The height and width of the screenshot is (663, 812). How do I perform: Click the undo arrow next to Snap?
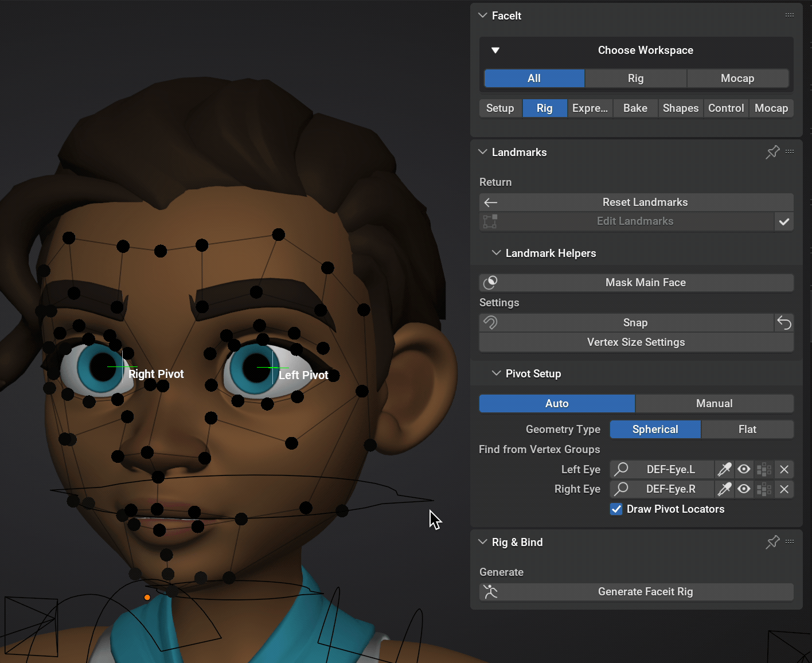(784, 322)
